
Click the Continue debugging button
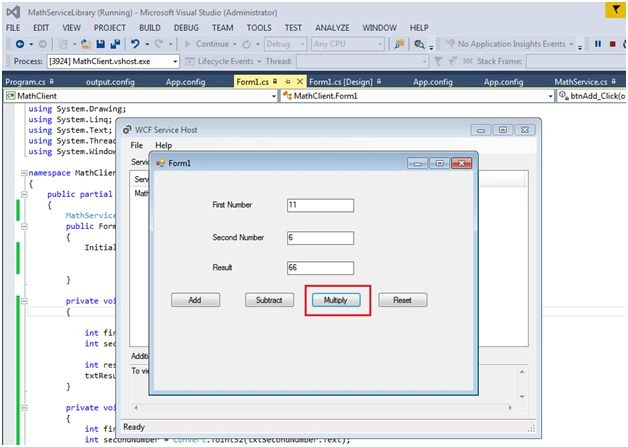[206, 44]
